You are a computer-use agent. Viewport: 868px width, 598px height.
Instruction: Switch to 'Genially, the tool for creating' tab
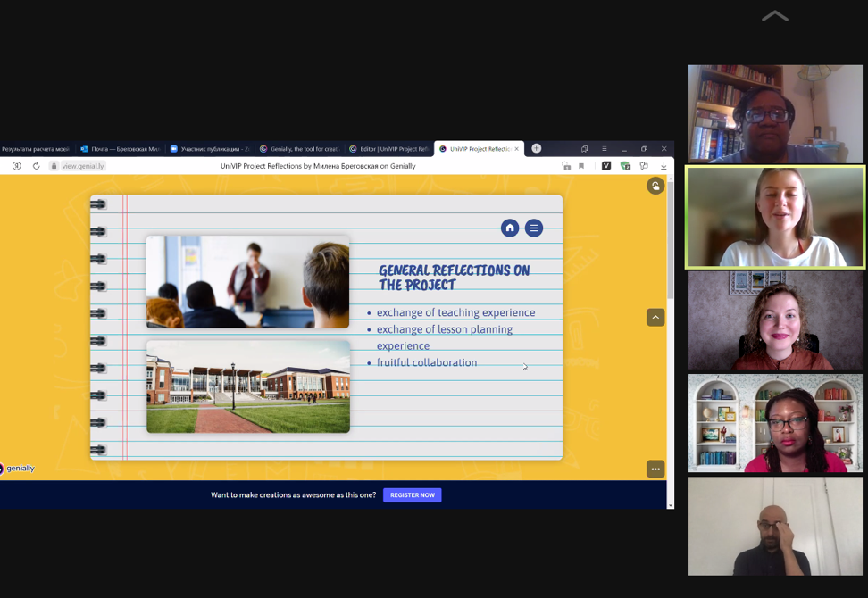pyautogui.click(x=299, y=149)
